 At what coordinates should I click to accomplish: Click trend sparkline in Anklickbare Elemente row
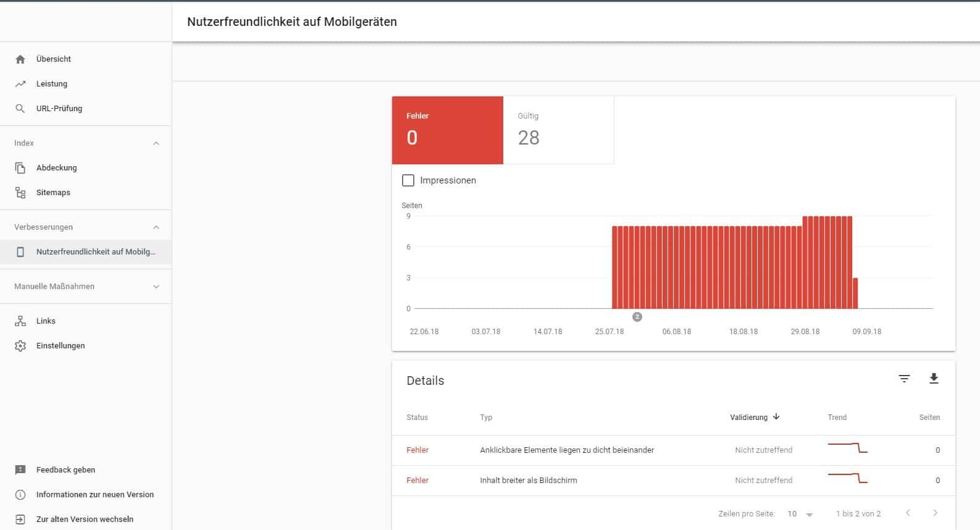tap(848, 448)
